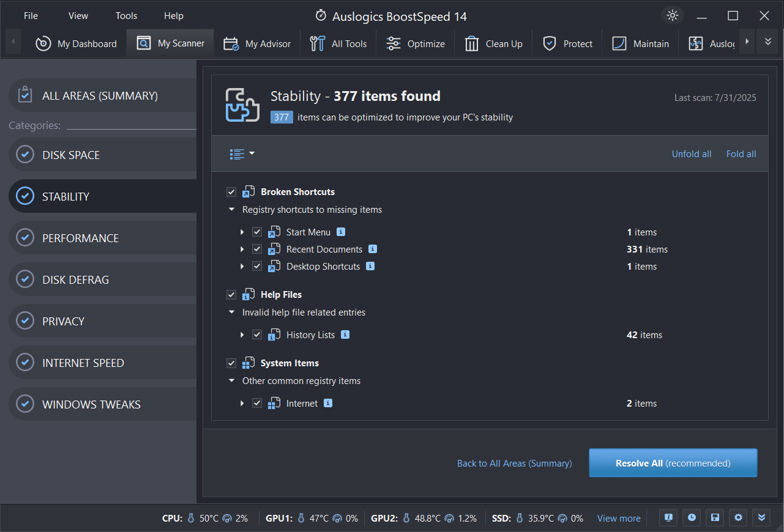
Task: Click the Unfold all link
Action: coord(692,153)
